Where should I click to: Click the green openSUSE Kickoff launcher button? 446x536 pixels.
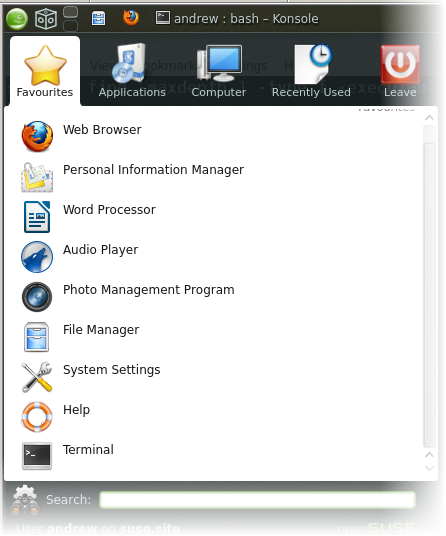pos(17,19)
